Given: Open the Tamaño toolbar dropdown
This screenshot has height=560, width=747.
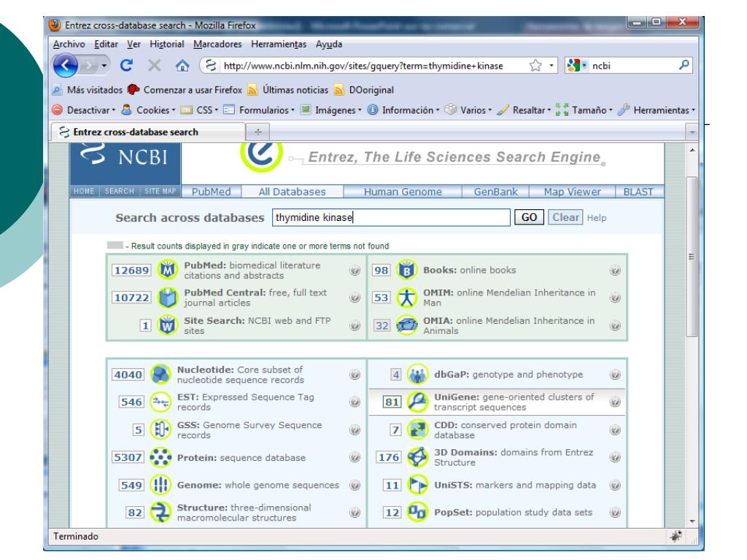Looking at the screenshot, I should point(584,110).
